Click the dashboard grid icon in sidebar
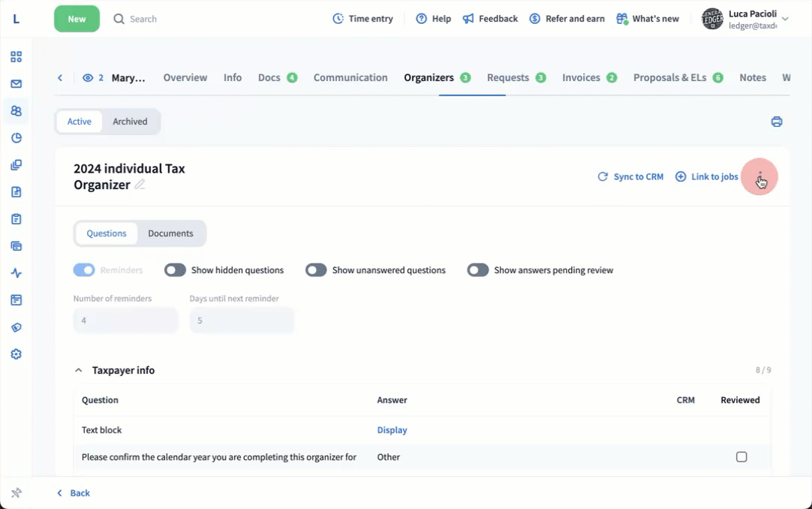The width and height of the screenshot is (812, 509). pyautogui.click(x=16, y=57)
